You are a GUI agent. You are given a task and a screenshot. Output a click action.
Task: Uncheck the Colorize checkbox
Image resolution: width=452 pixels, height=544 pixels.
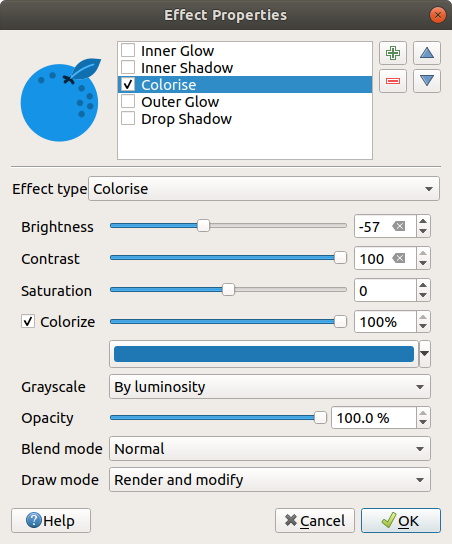point(28,321)
